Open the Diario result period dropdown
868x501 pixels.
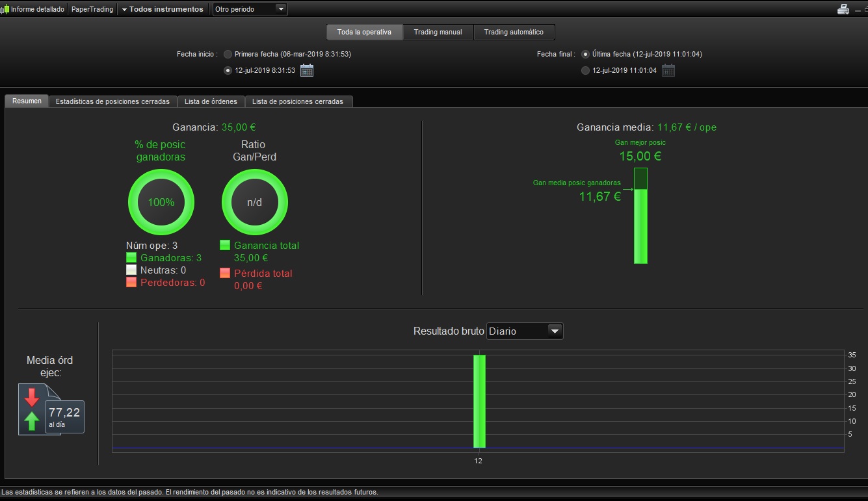(525, 331)
